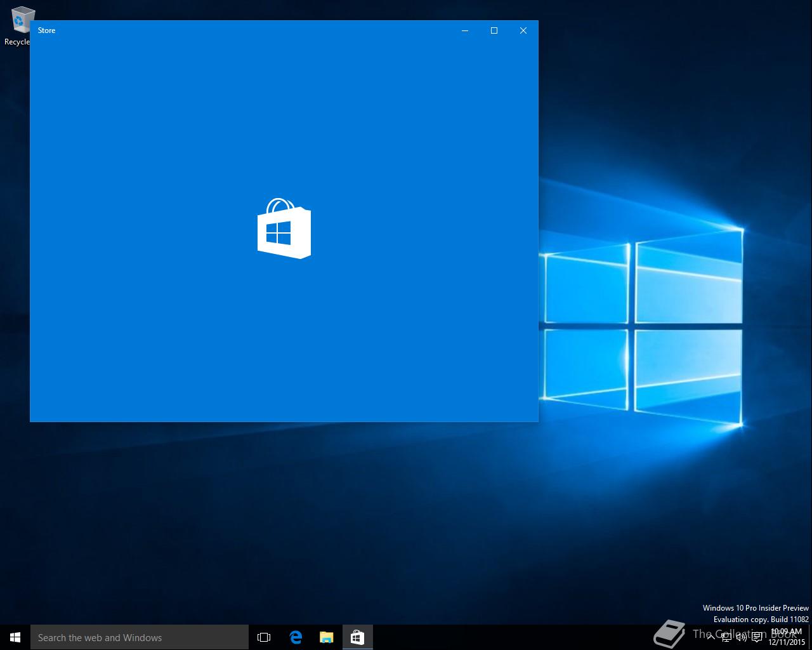Viewport: 812px width, 650px height.
Task: Open the volume speaker tray icon
Action: click(x=742, y=637)
